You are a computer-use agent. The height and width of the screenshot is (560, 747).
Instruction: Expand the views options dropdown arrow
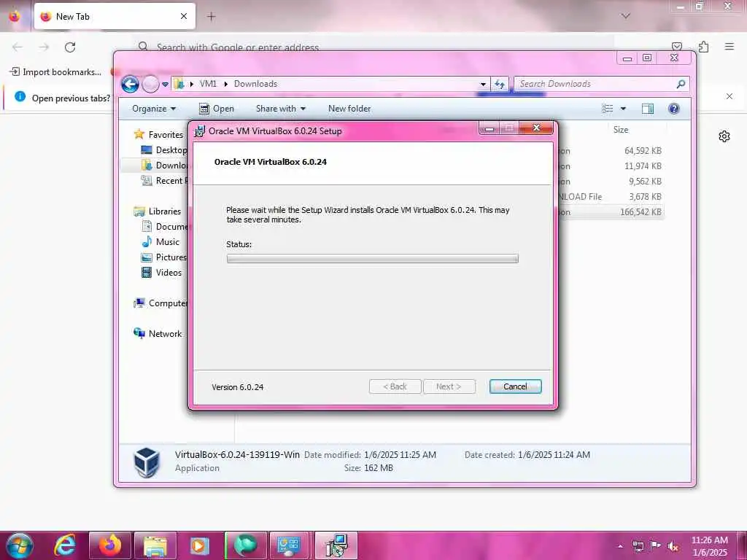coord(623,109)
